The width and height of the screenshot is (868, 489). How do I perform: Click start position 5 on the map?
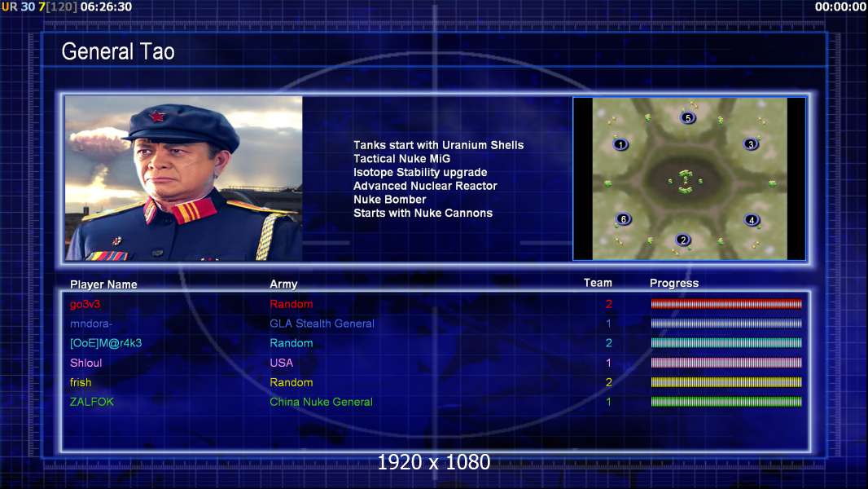coord(687,117)
